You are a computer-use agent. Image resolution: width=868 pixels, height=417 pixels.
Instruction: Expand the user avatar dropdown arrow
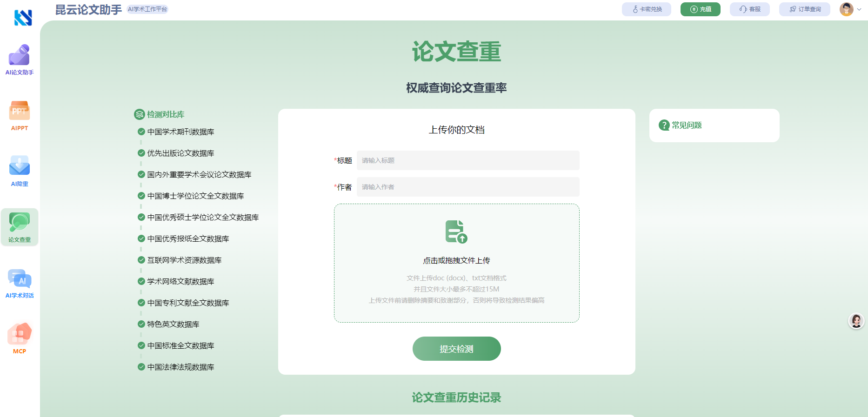click(x=859, y=9)
